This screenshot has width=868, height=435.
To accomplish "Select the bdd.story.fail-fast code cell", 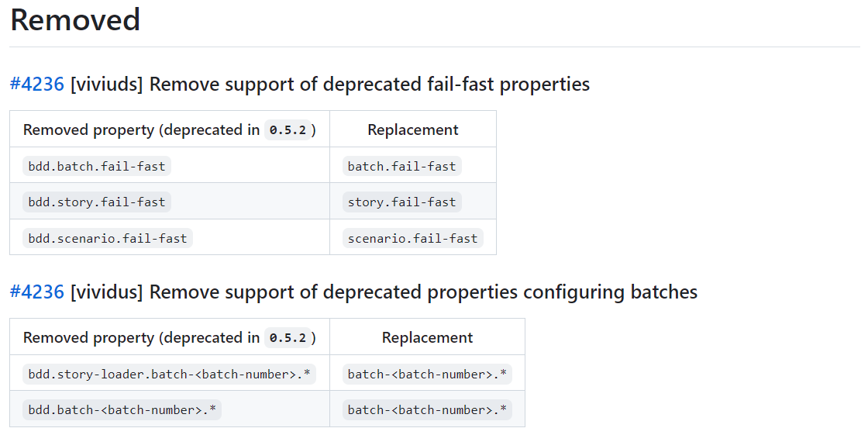I will click(x=97, y=202).
